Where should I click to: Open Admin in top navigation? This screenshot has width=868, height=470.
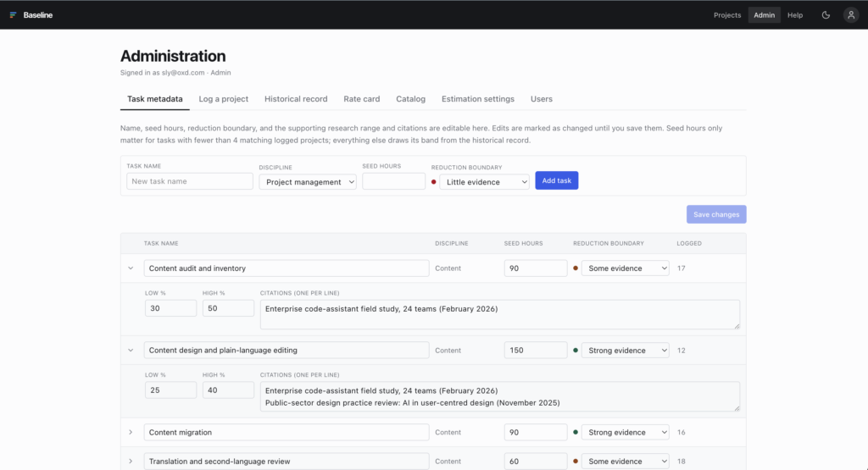pos(764,15)
